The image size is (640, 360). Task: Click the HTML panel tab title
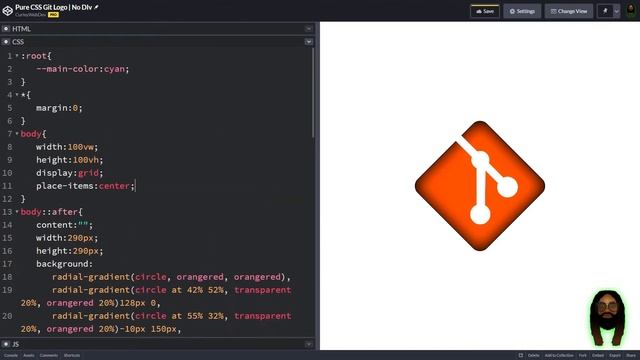point(21,29)
